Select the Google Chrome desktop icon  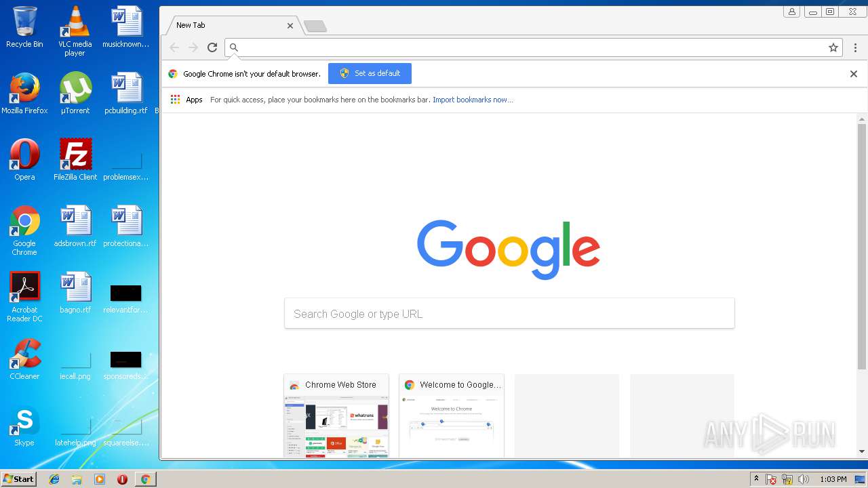[24, 230]
